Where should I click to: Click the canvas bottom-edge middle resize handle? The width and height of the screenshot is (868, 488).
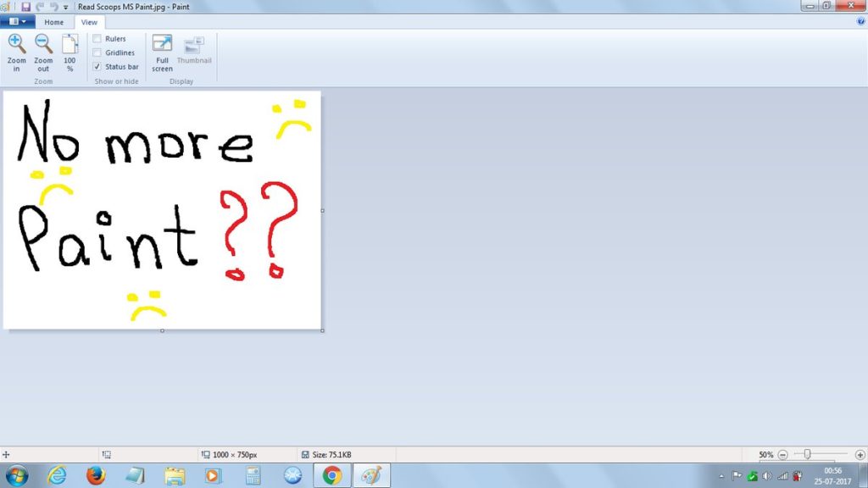pyautogui.click(x=162, y=331)
